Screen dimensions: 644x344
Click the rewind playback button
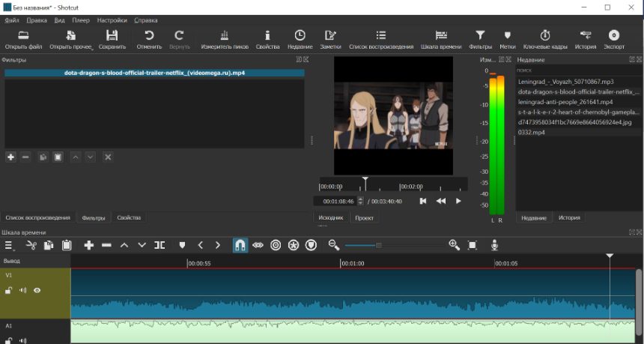coord(441,201)
